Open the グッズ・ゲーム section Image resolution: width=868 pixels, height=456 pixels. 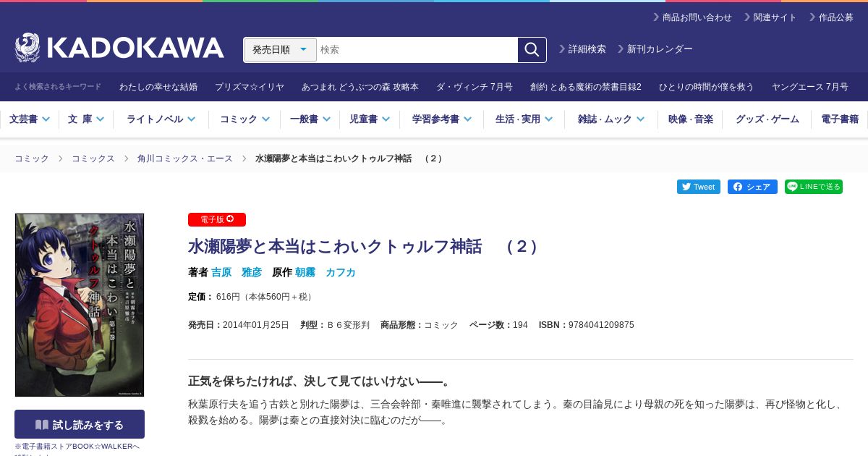pyautogui.click(x=767, y=119)
